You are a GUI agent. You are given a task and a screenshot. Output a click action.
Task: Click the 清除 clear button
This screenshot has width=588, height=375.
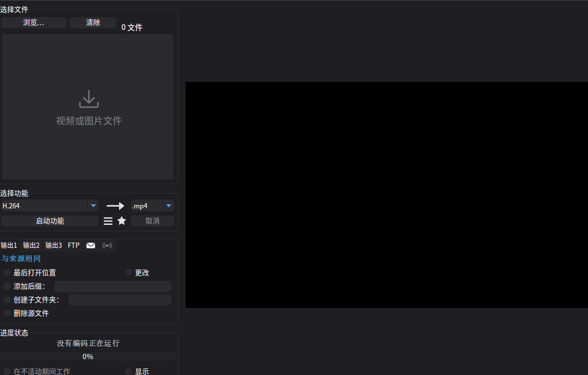coord(93,23)
